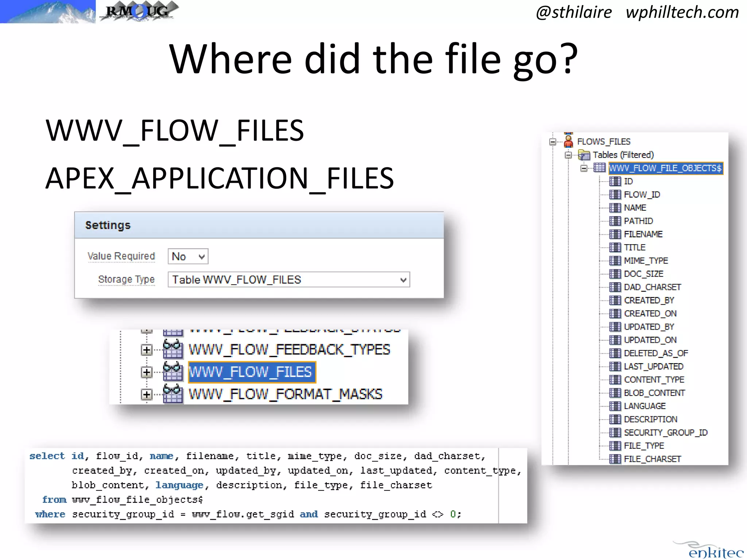This screenshot has width=747, height=560.
Task: Click the wphilltech.com text in header
Action: [682, 12]
